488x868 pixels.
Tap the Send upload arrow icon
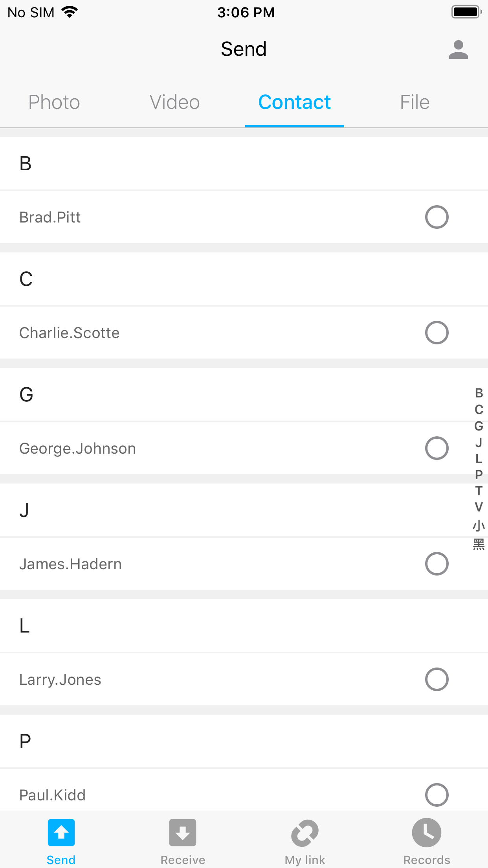tap(61, 832)
